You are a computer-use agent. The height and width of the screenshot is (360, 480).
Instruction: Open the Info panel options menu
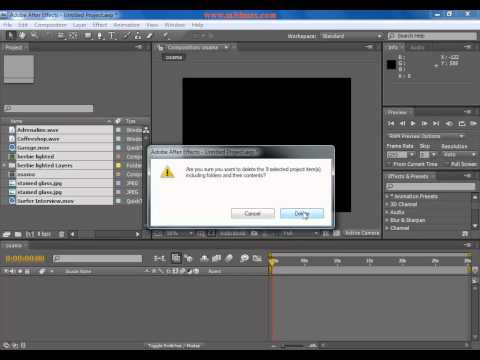pos(468,47)
